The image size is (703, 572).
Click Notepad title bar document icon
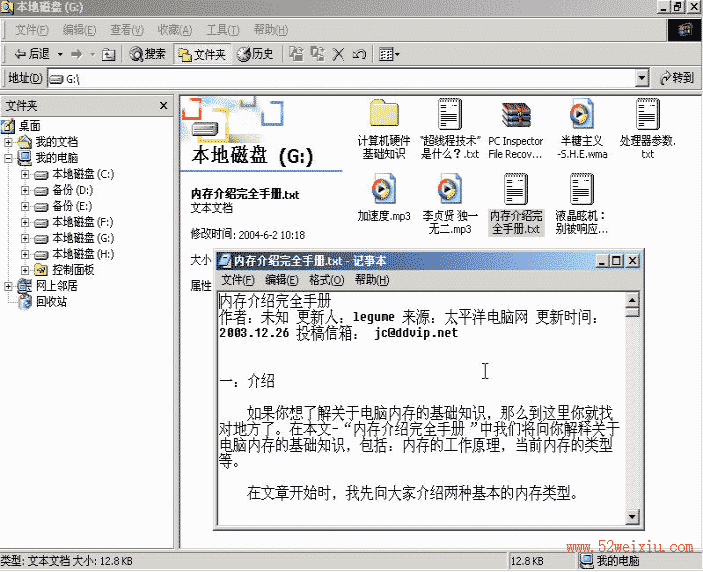[224, 260]
